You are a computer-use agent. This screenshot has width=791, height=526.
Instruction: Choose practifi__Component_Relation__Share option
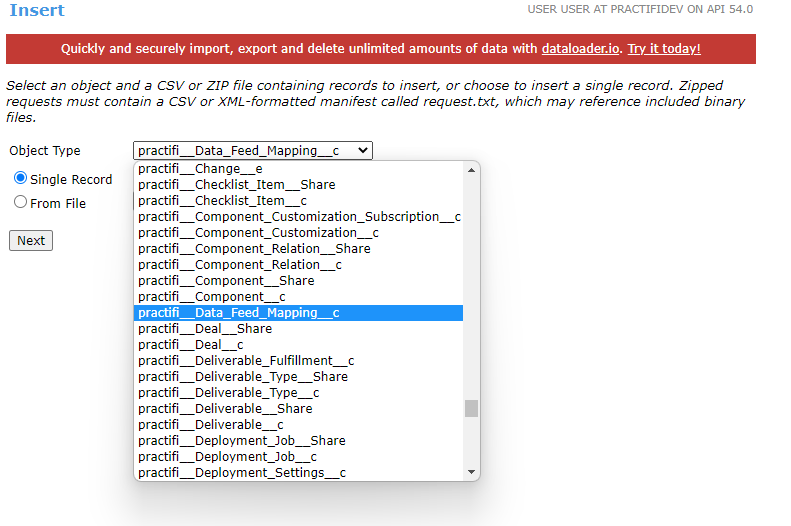[298, 249]
